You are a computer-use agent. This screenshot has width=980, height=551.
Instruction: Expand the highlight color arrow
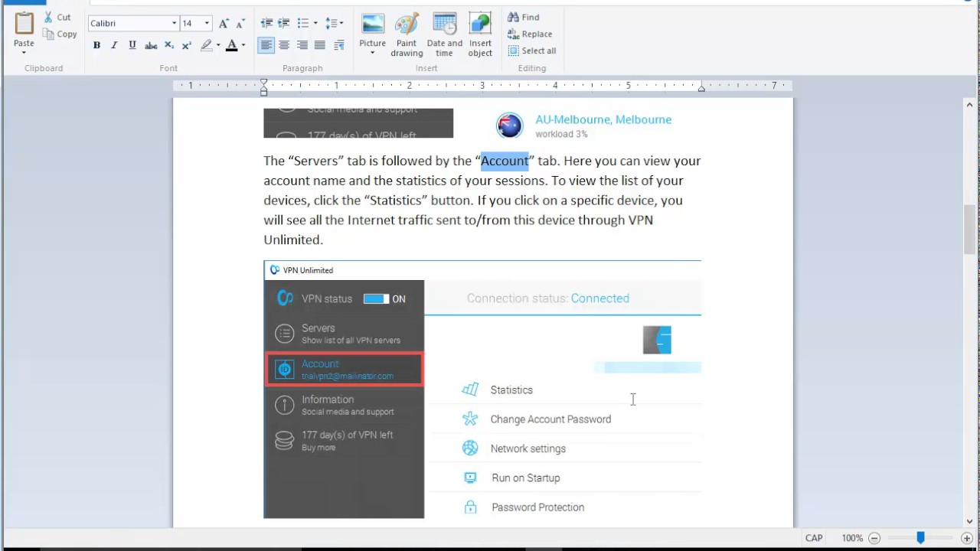[218, 46]
